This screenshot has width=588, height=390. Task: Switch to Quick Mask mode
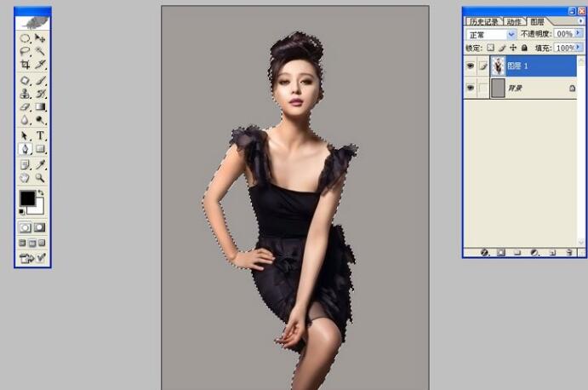[40, 227]
